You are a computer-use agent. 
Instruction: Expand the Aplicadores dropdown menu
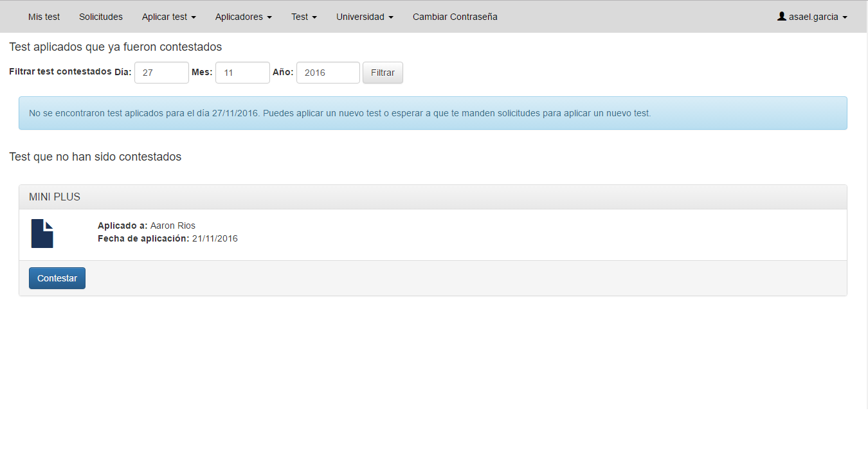click(243, 17)
